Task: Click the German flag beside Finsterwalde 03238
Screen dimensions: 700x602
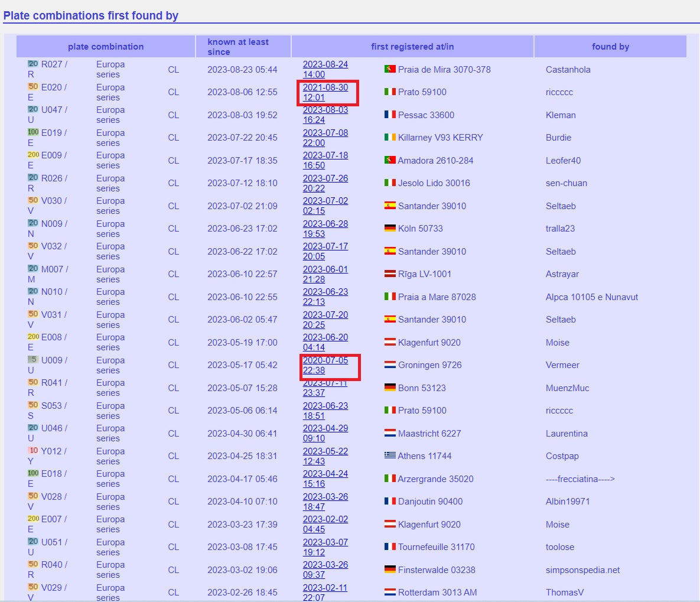Action: tap(390, 570)
